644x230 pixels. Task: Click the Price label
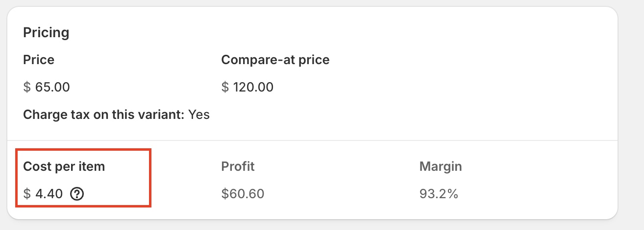pyautogui.click(x=39, y=60)
